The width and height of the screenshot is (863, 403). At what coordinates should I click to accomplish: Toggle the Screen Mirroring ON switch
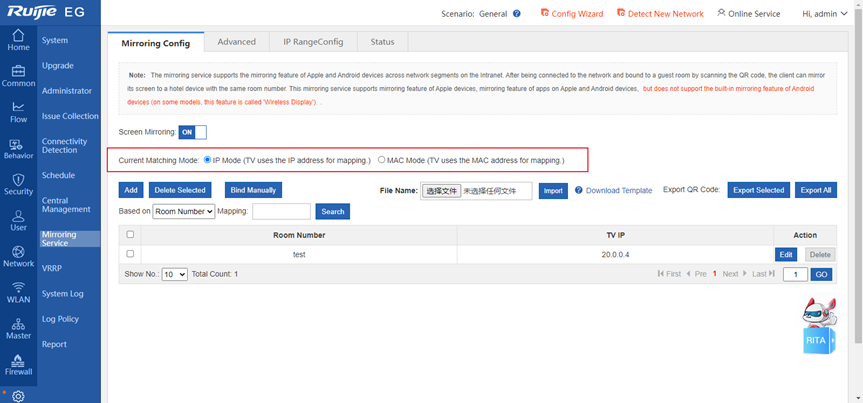tap(192, 132)
